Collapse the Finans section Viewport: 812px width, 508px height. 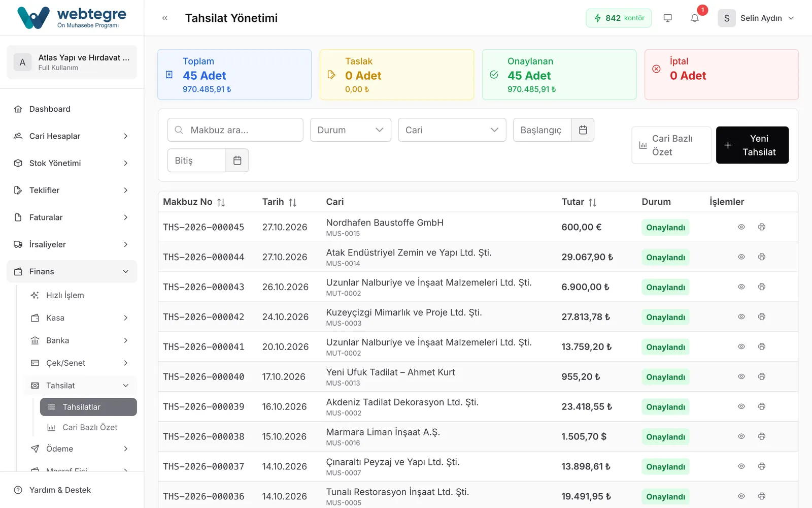[x=72, y=272]
